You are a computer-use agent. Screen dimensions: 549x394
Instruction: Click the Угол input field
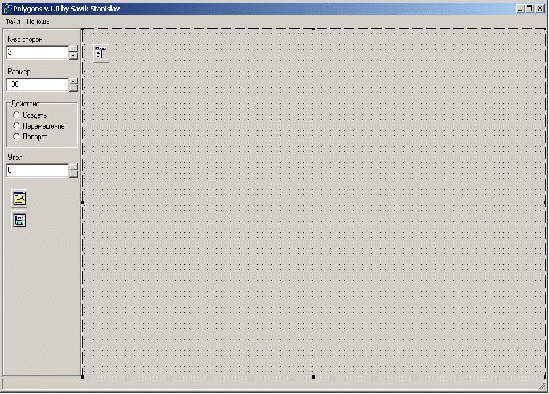click(37, 170)
